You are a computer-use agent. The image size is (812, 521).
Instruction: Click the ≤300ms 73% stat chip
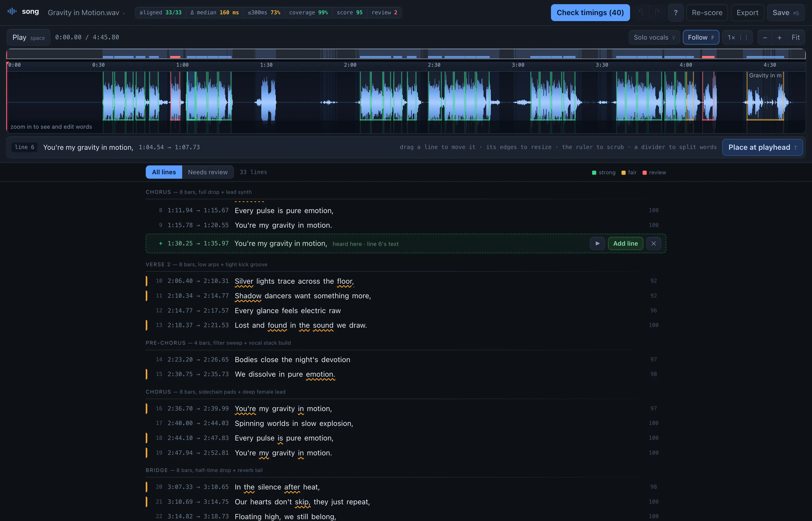[264, 13]
